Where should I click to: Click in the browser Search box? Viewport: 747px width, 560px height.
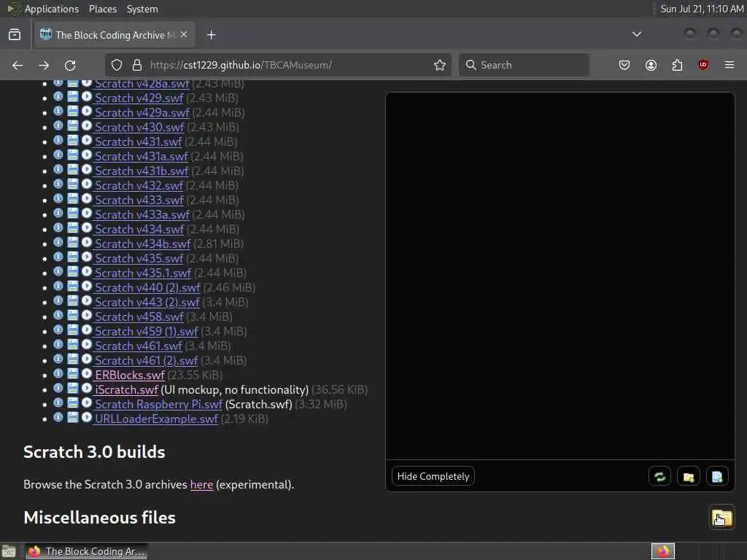pos(524,65)
